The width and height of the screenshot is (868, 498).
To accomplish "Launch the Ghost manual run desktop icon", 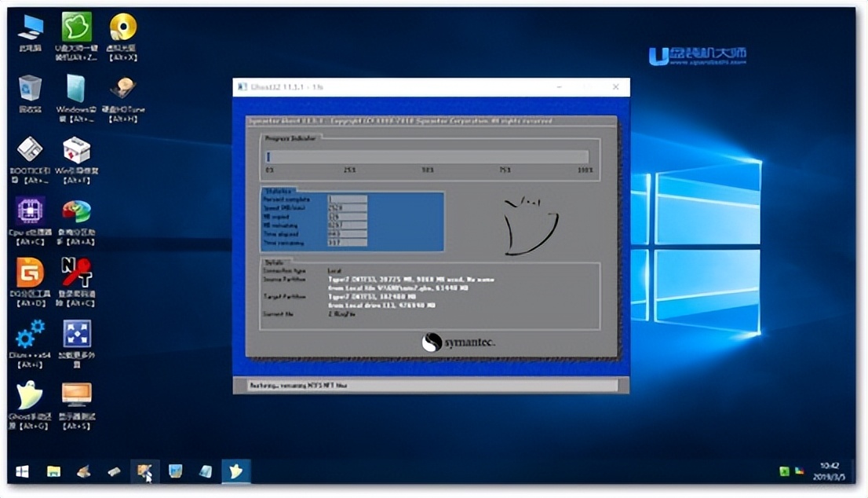I will (x=30, y=405).
